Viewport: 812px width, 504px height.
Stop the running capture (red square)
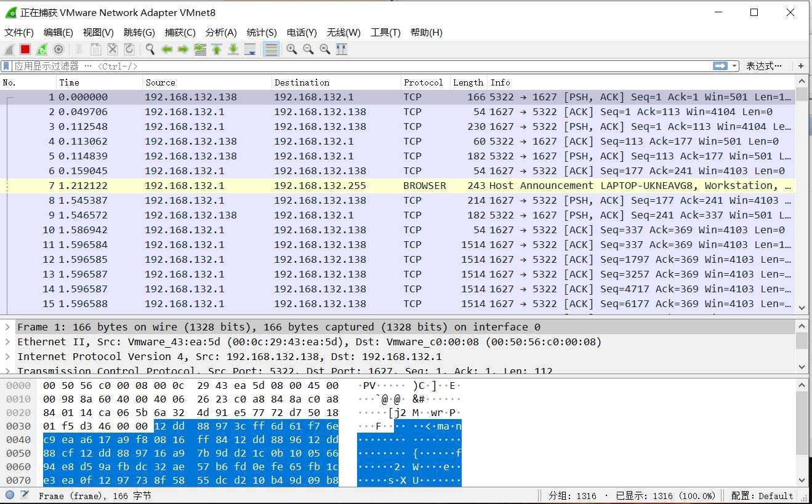pos(25,50)
